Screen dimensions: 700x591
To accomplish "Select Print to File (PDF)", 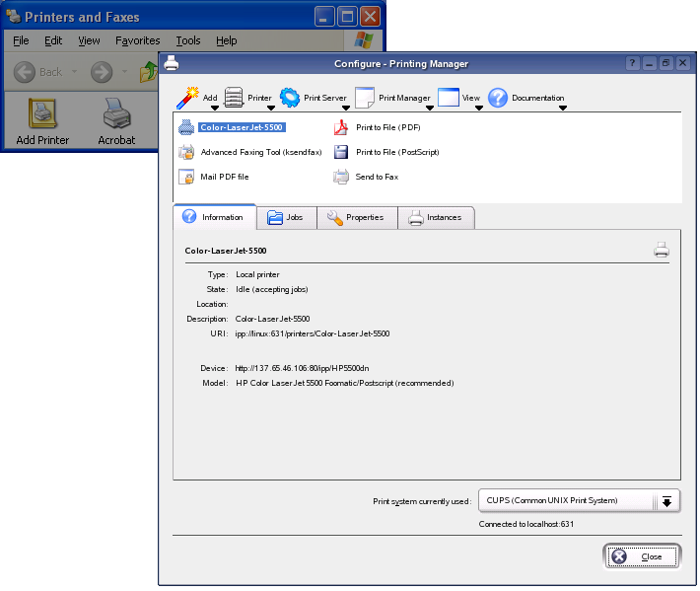I will coord(387,127).
